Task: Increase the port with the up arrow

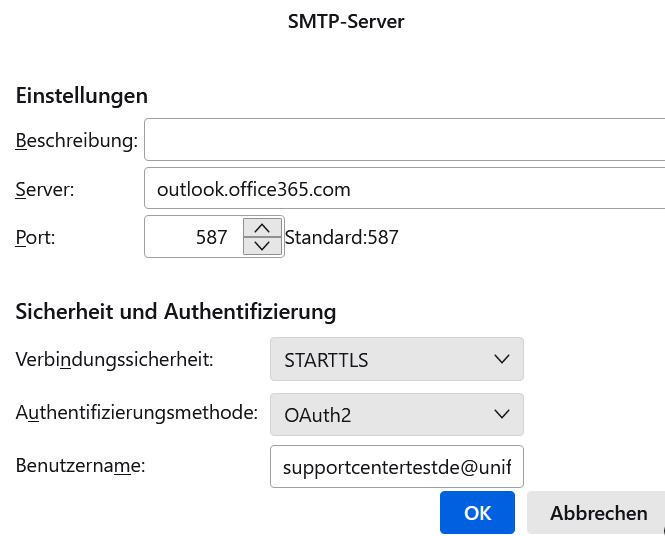Action: [262, 228]
